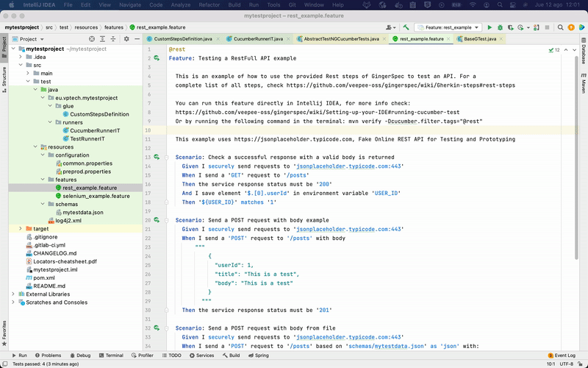Image resolution: width=588 pixels, height=368 pixels.
Task: Click the schemas/mytestdata.json path on line 34
Action: click(x=387, y=346)
